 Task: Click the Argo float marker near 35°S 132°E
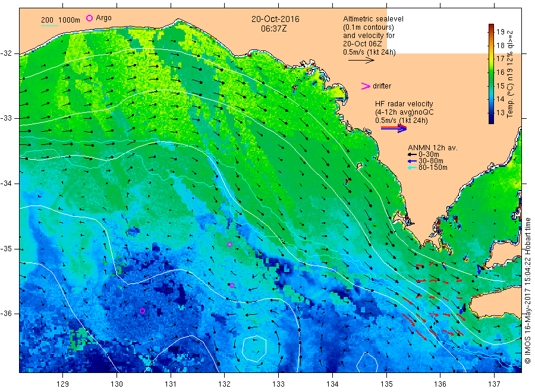(229, 244)
